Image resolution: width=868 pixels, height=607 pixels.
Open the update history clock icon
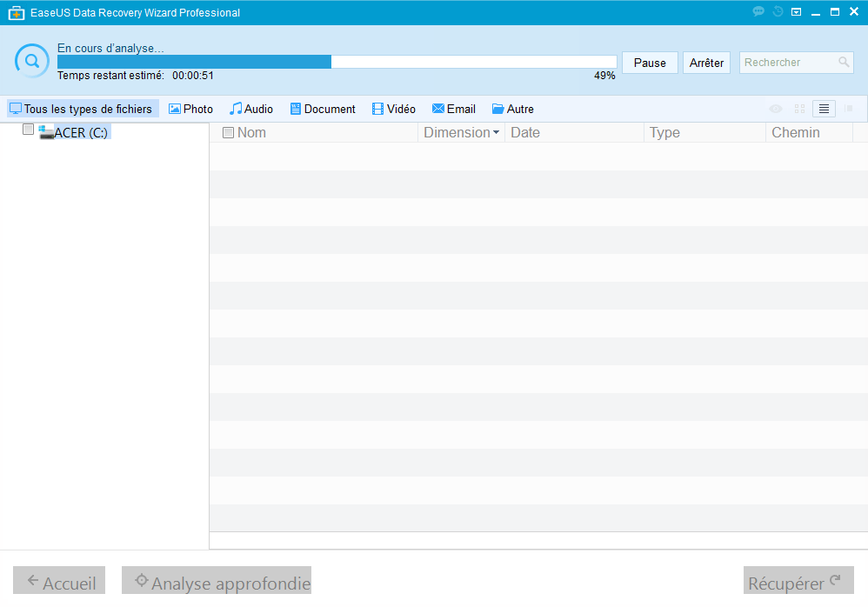778,11
